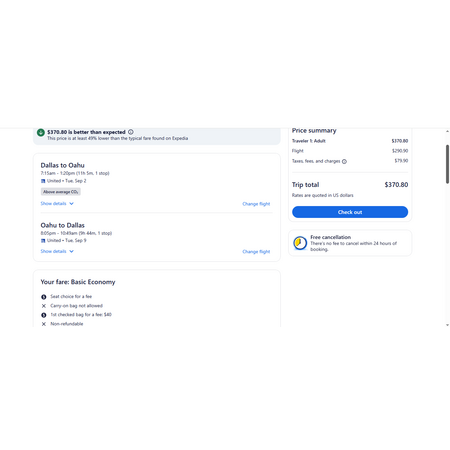Viewport: 450px width, 450px height.
Task: Click the green smiley price rating icon
Action: coord(41,132)
